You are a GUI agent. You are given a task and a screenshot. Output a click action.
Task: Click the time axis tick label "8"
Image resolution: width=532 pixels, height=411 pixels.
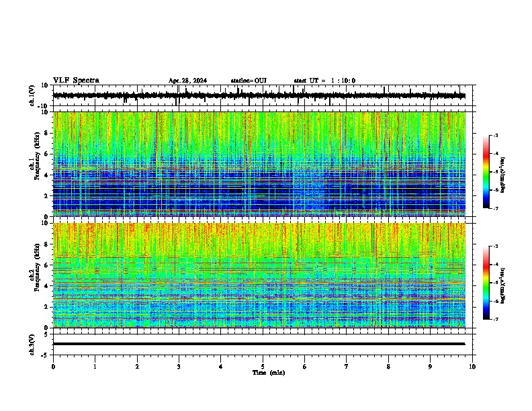click(x=388, y=367)
